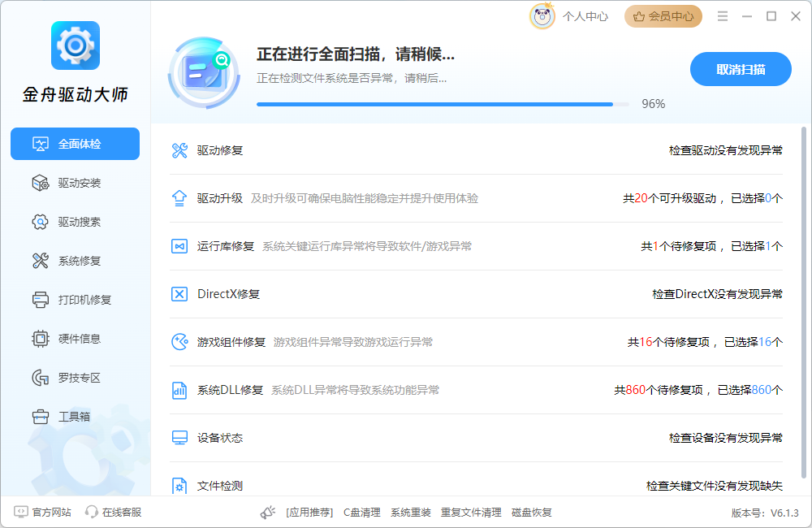Viewport: 812px width, 528px height.
Task: Click the 运行库修复 icon
Action: 179,246
